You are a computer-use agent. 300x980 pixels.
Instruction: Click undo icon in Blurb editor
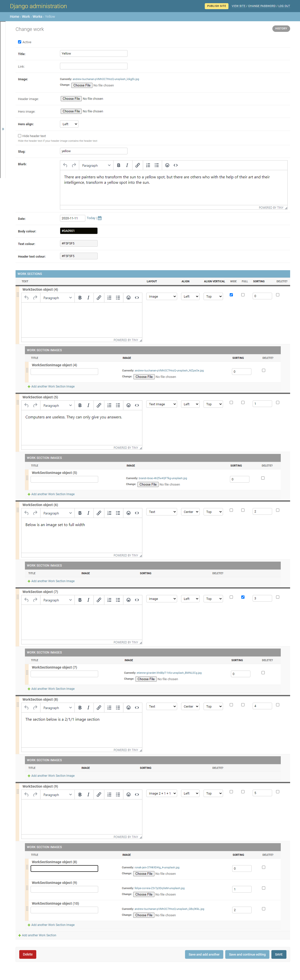click(x=65, y=165)
